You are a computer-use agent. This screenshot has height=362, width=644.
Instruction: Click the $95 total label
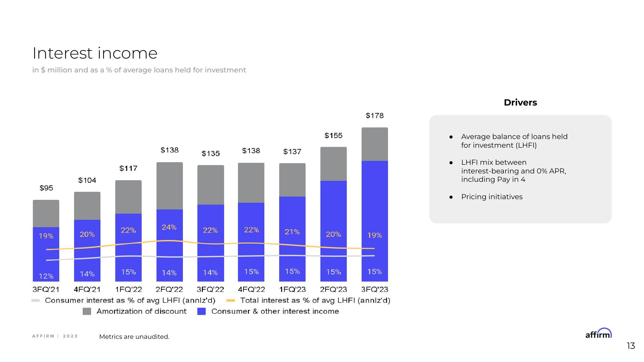point(46,188)
